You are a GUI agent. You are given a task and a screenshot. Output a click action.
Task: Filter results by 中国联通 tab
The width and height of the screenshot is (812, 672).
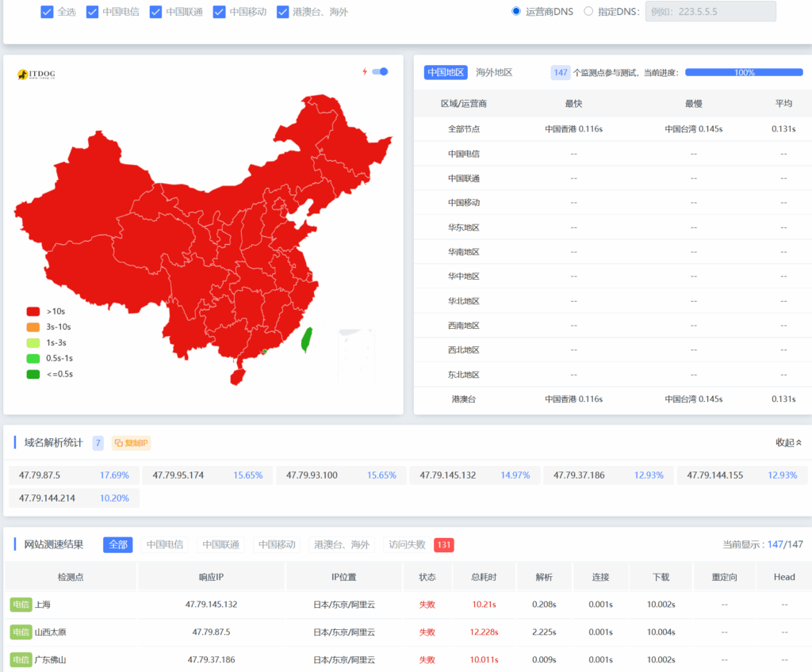(220, 544)
